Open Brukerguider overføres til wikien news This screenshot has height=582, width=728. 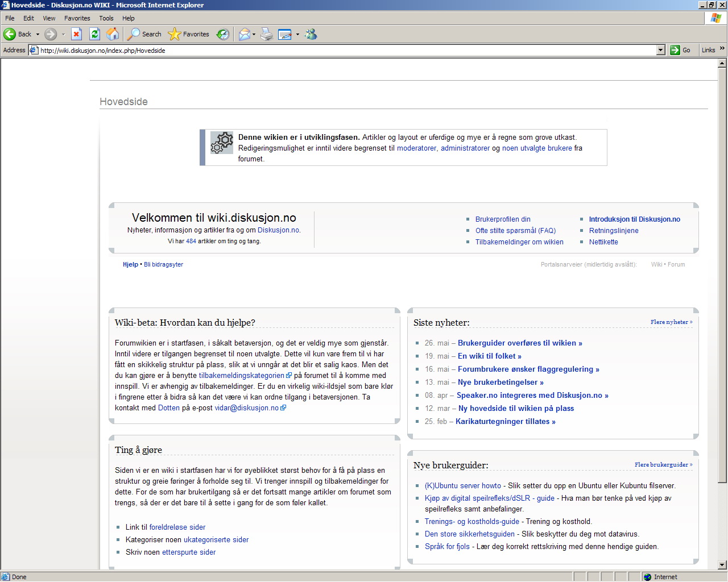pos(520,343)
